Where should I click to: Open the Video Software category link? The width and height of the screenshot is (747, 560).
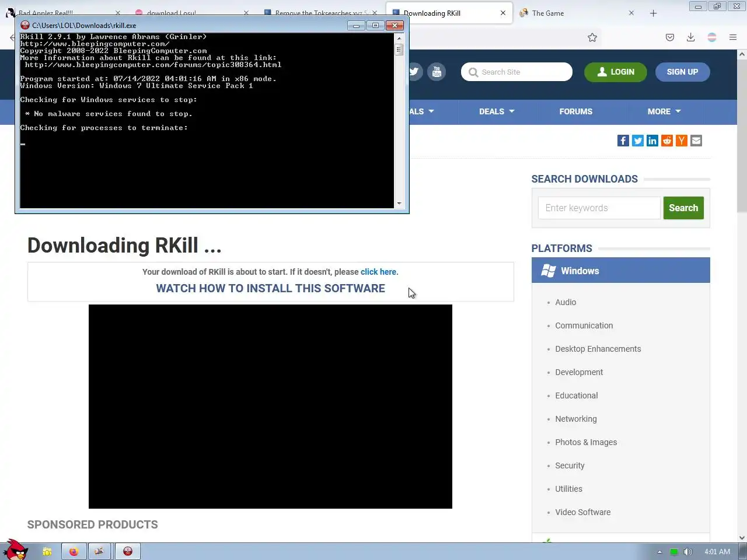583,512
